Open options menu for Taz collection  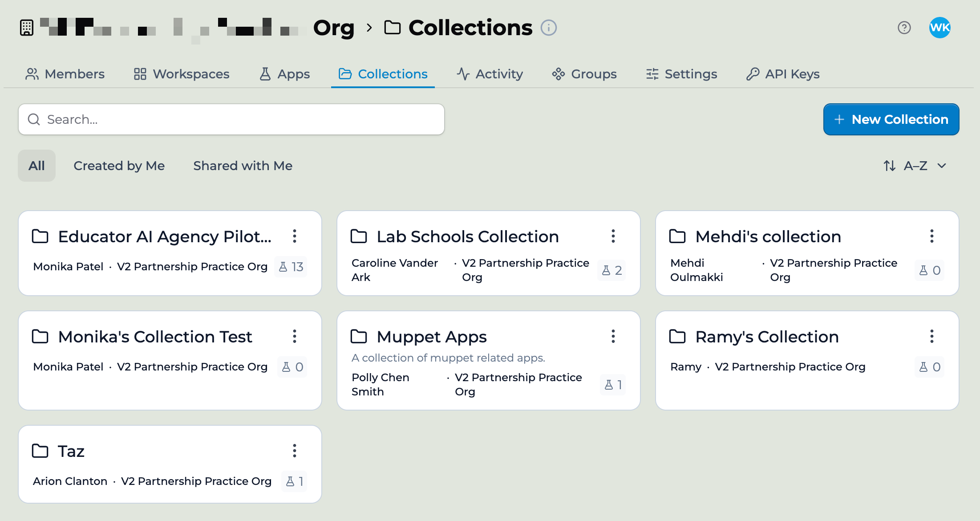294,451
